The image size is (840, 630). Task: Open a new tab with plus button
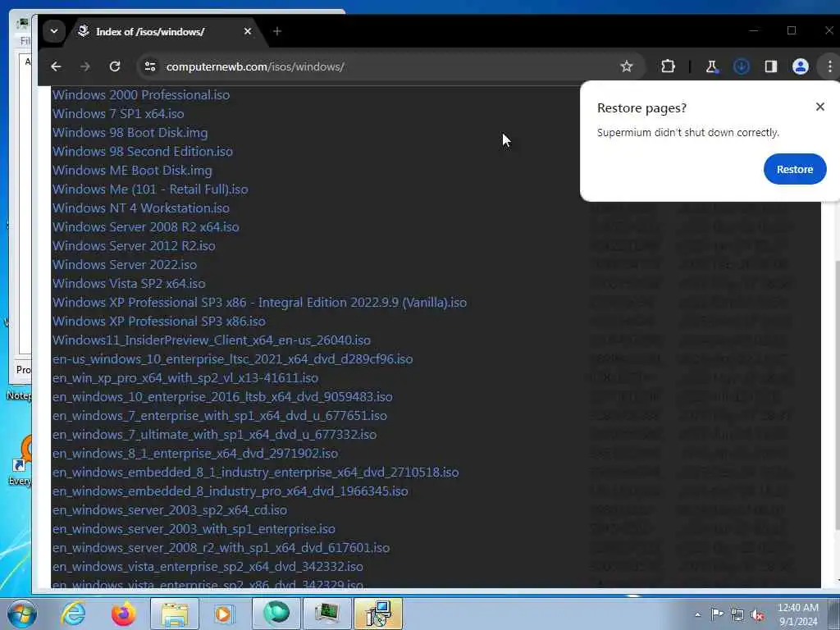click(277, 32)
